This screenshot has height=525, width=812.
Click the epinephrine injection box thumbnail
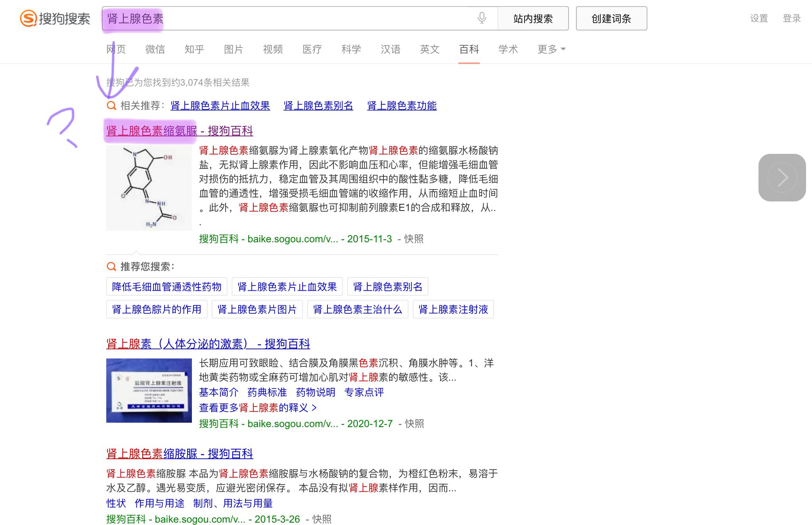[149, 391]
